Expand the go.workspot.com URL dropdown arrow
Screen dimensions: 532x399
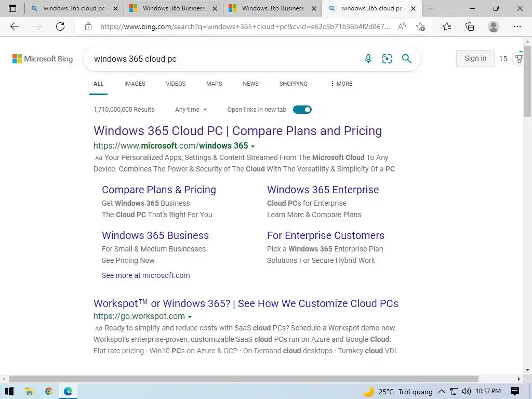(x=190, y=316)
